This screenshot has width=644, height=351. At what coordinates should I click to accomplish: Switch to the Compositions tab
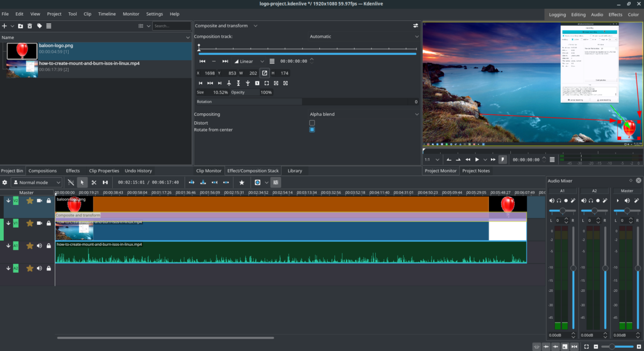click(x=42, y=171)
